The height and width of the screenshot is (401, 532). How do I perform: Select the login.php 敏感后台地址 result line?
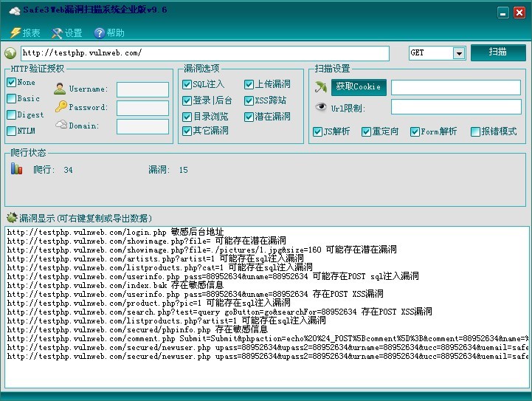click(x=115, y=232)
